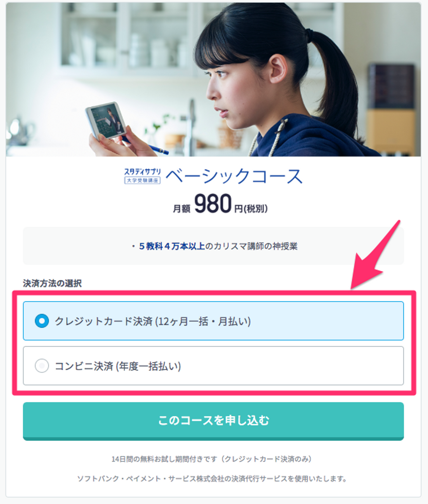Click the ベーシックコース title heading
Viewport: 428px width, 504px height.
[234, 176]
